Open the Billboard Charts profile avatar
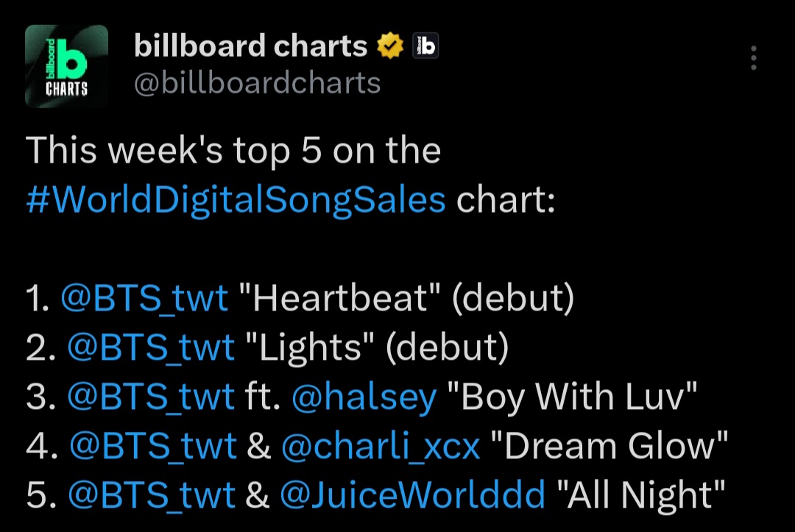The image size is (795, 532). pyautogui.click(x=66, y=66)
